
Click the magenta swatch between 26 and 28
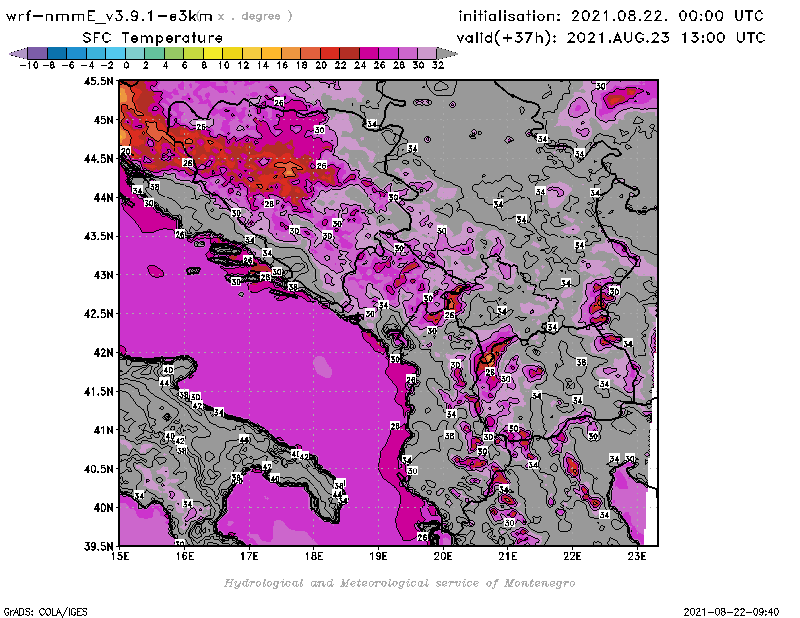click(x=387, y=53)
